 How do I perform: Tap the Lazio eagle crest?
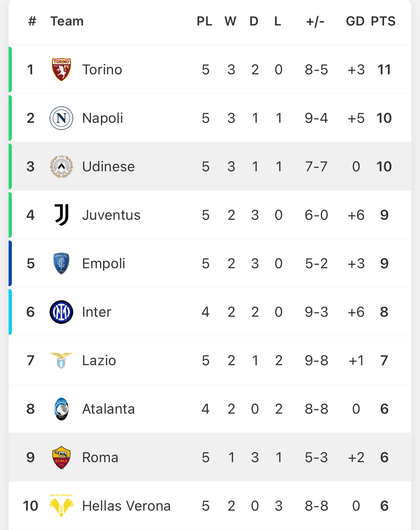[61, 361]
